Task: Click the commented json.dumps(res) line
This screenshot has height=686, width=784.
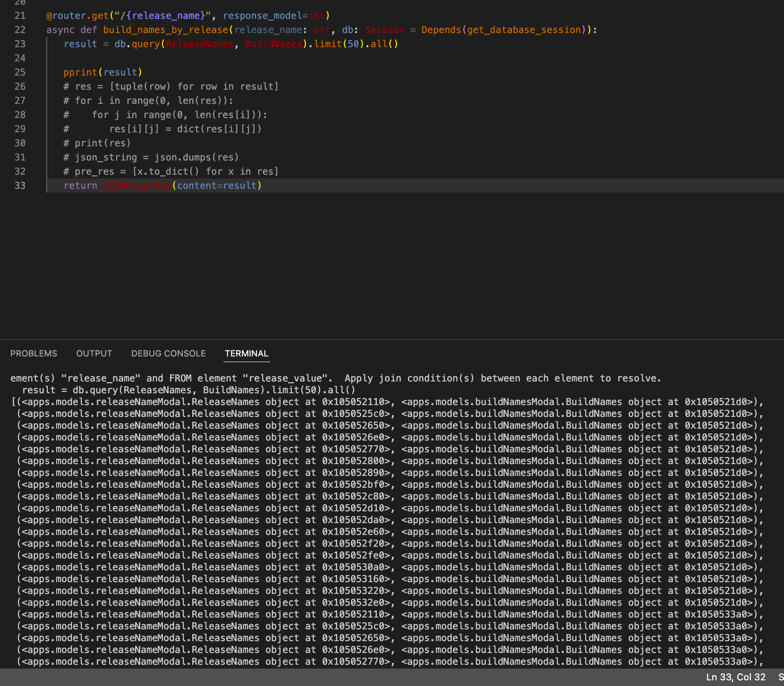Action: [151, 157]
